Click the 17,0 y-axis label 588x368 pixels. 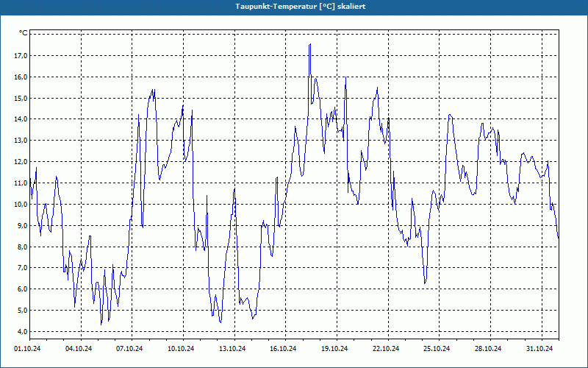click(x=21, y=56)
